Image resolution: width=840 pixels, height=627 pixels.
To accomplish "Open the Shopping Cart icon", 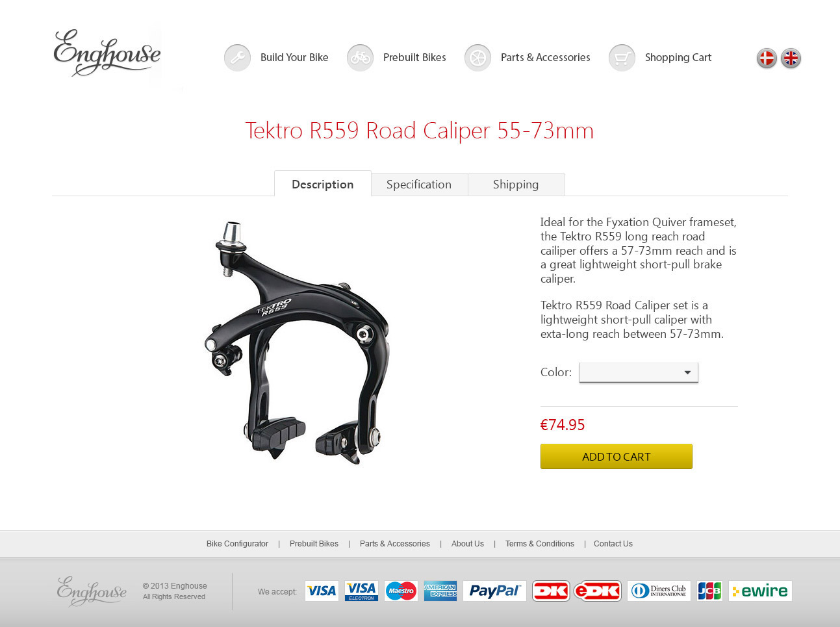I will (x=622, y=58).
